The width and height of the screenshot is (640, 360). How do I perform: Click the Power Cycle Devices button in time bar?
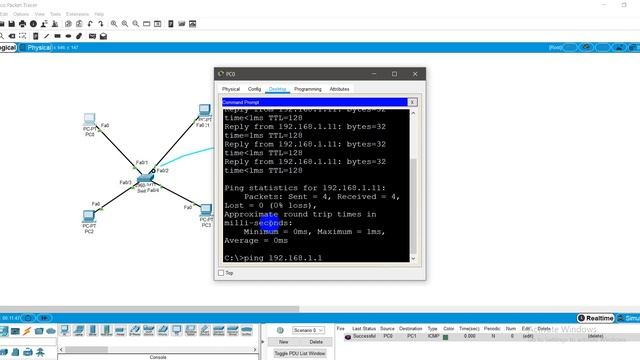(28, 318)
